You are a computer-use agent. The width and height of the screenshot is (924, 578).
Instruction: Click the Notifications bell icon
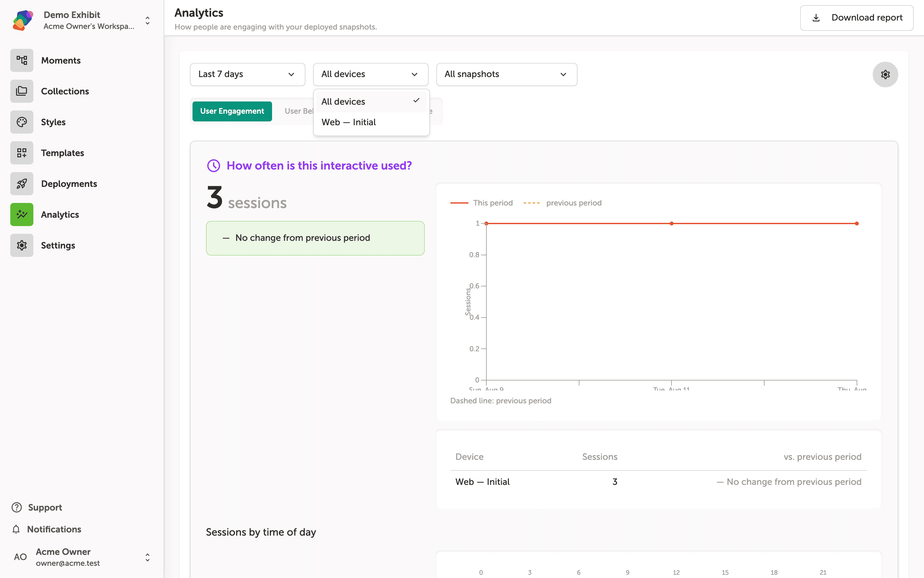[16, 529]
